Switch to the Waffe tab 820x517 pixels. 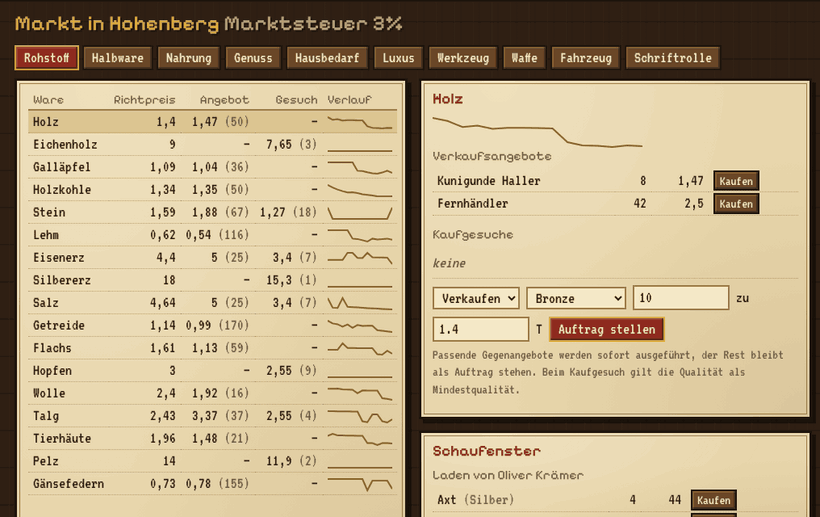(525, 58)
